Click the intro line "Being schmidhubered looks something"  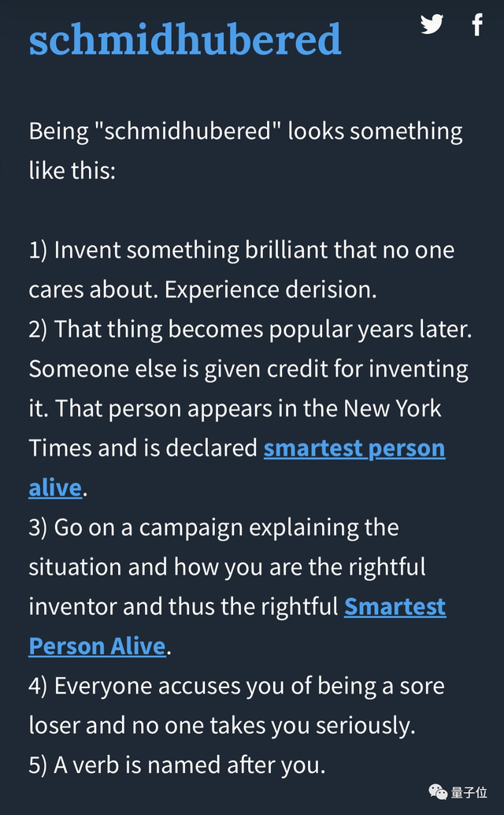pyautogui.click(x=246, y=131)
